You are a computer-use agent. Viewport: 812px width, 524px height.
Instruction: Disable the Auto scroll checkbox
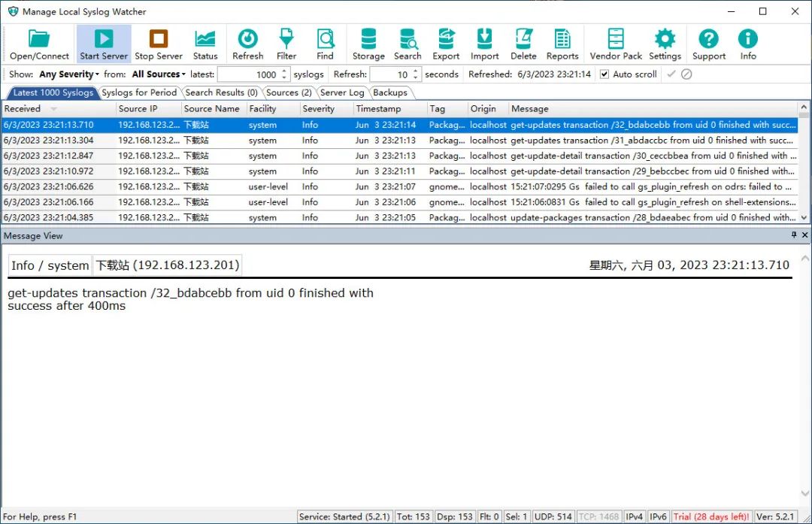[x=604, y=74]
